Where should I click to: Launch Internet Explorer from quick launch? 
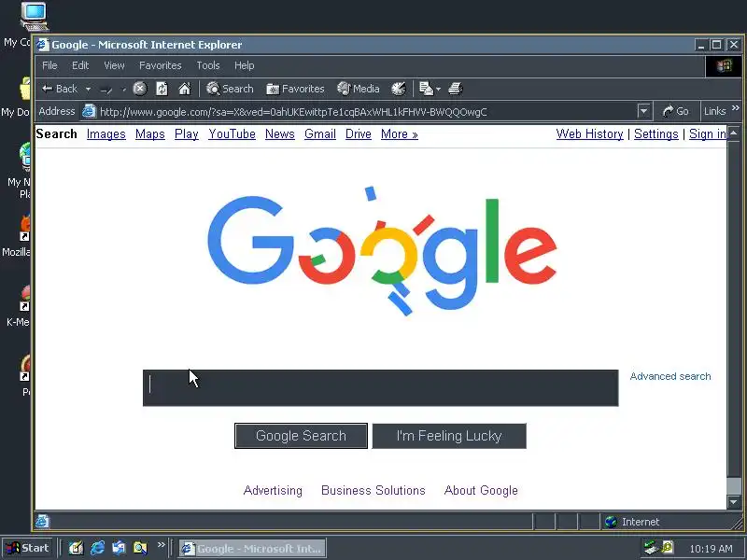coord(97,548)
